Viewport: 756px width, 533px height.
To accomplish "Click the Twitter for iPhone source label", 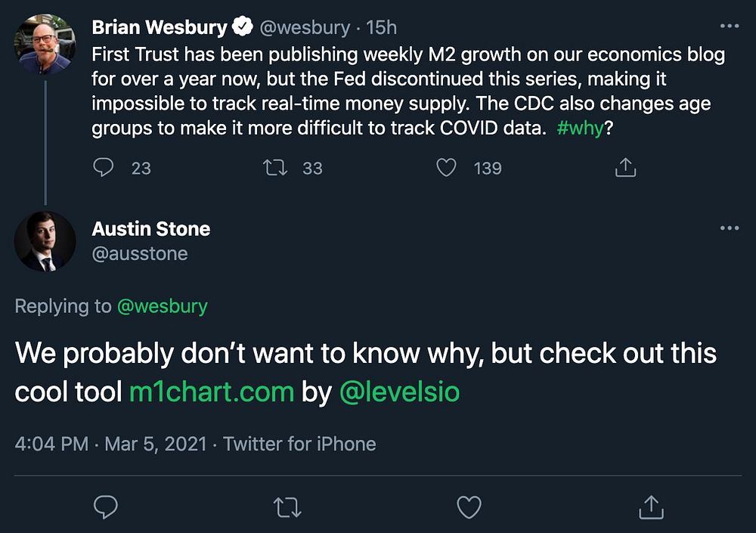I will (299, 444).
